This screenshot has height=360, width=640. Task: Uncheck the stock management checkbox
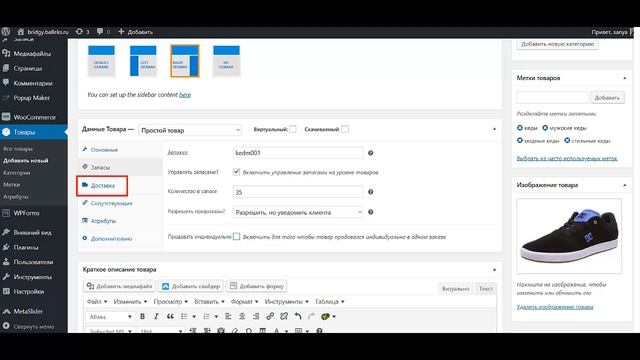tap(236, 172)
